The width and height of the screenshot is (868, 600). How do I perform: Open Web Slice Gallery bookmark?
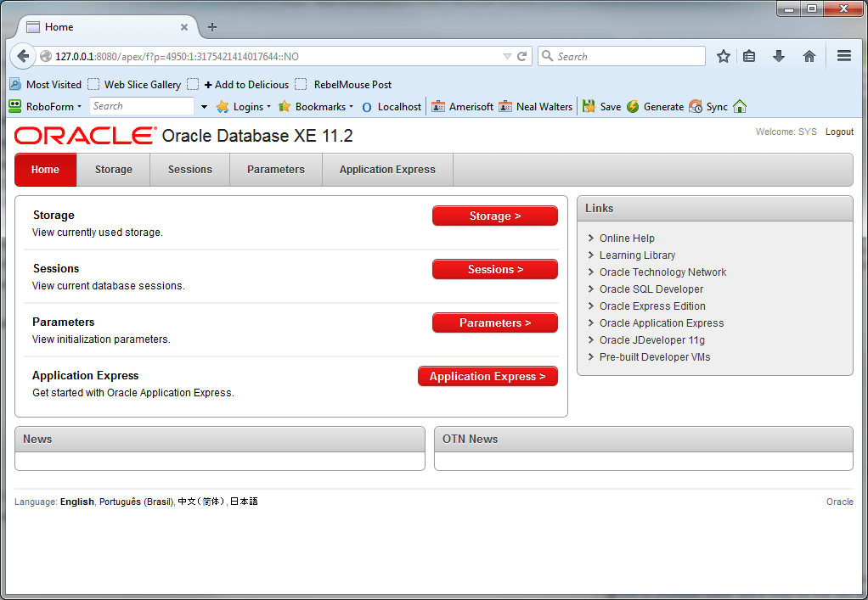(x=134, y=85)
